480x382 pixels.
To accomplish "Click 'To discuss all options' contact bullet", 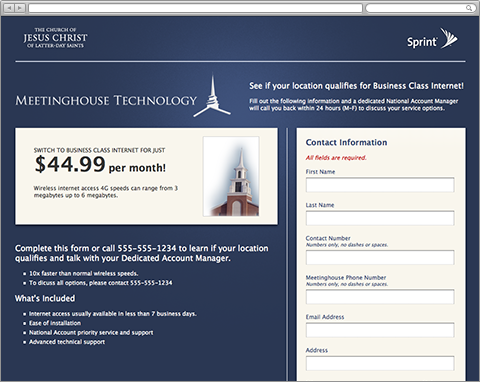I will pyautogui.click(x=101, y=283).
